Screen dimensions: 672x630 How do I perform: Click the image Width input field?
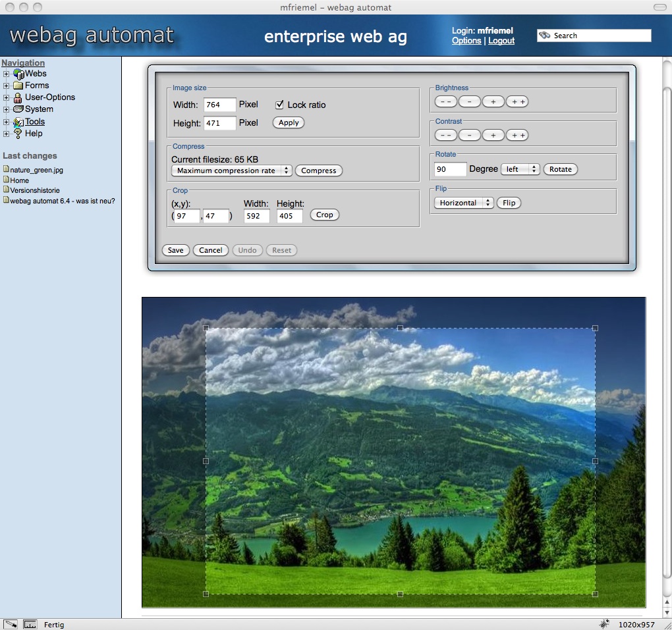(220, 105)
